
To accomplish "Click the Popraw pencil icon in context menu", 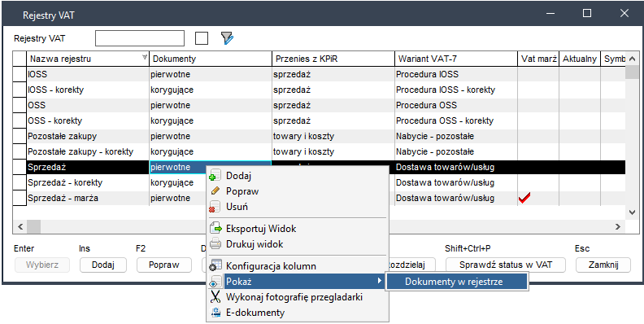I will point(215,191).
